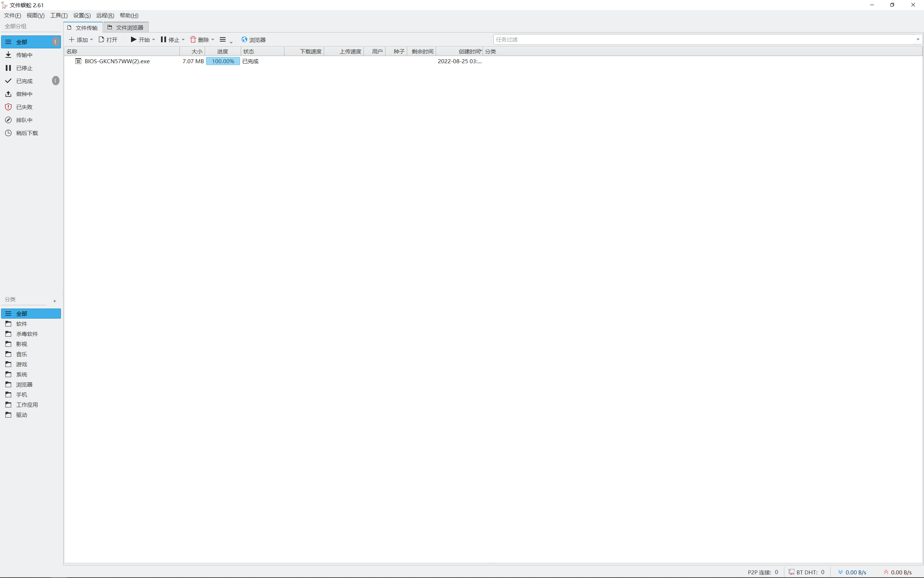Sort by the 大小 column header
Screen dimensions: 924x578
192,51
